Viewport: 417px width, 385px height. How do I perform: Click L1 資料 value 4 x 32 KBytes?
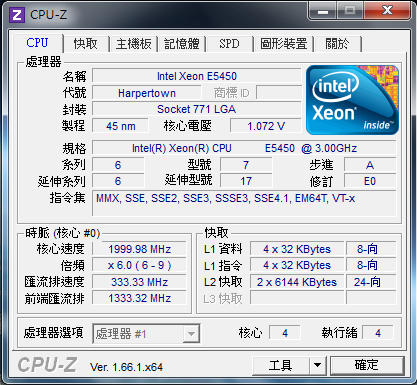point(297,249)
